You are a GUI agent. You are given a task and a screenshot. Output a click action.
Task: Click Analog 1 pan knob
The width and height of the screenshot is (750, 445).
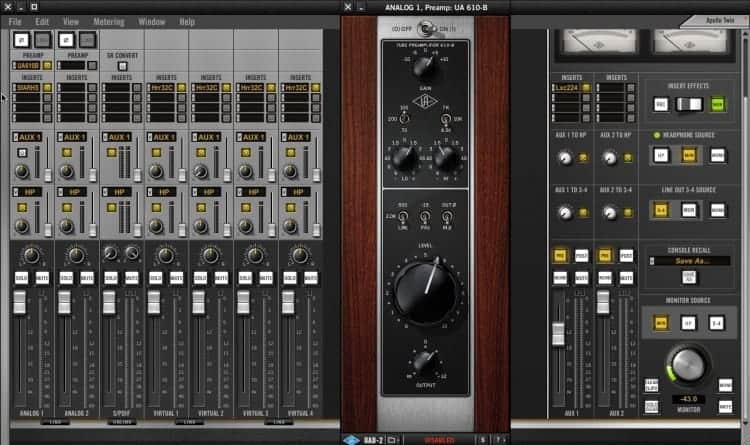coord(32,256)
